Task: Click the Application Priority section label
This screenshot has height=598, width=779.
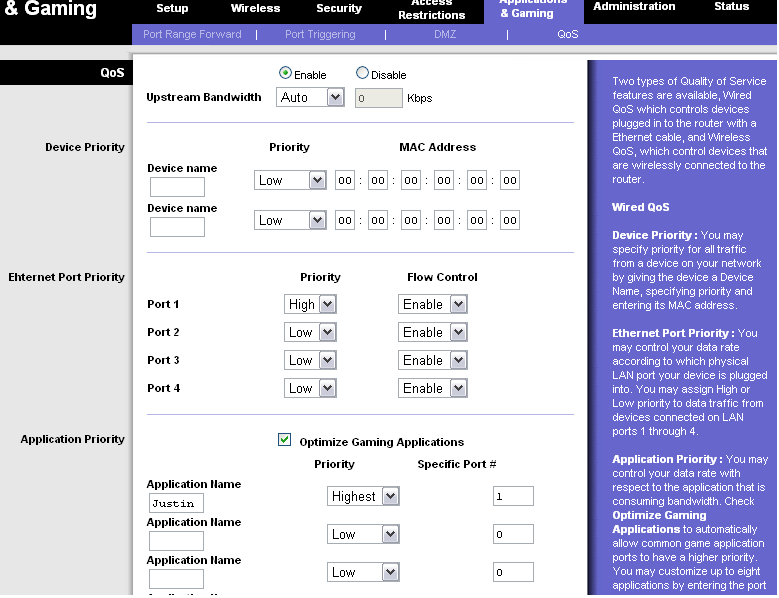Action: tap(72, 440)
